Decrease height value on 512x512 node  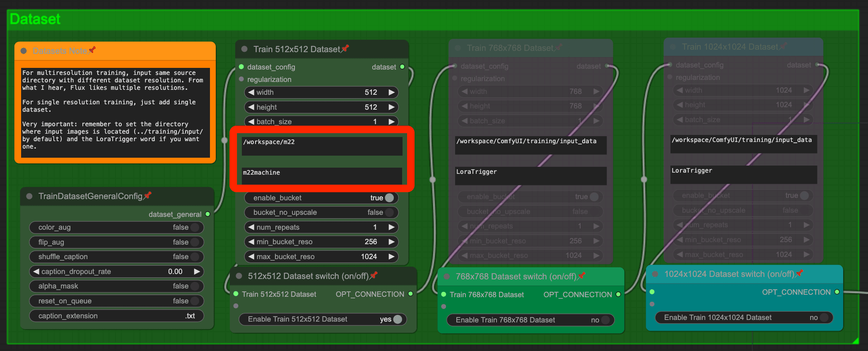click(x=251, y=107)
